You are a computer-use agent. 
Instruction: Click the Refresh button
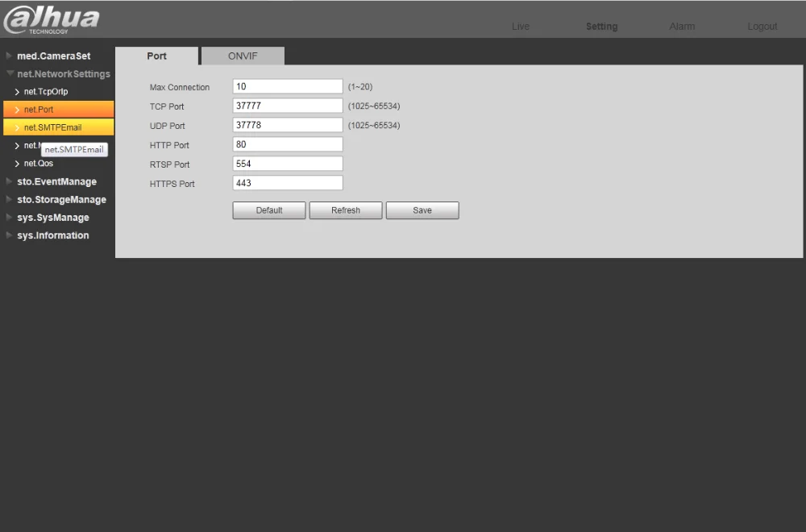click(346, 210)
